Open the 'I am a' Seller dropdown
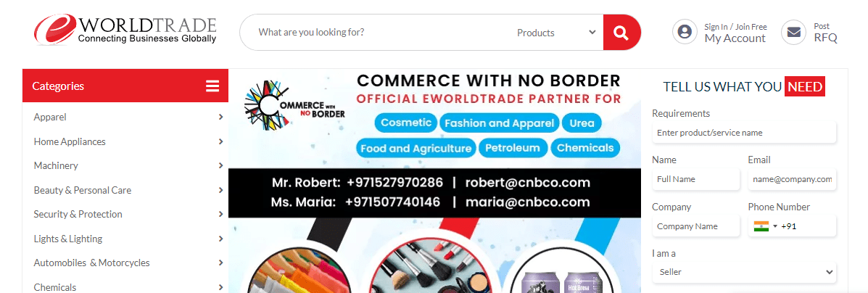The width and height of the screenshot is (868, 293). [744, 272]
